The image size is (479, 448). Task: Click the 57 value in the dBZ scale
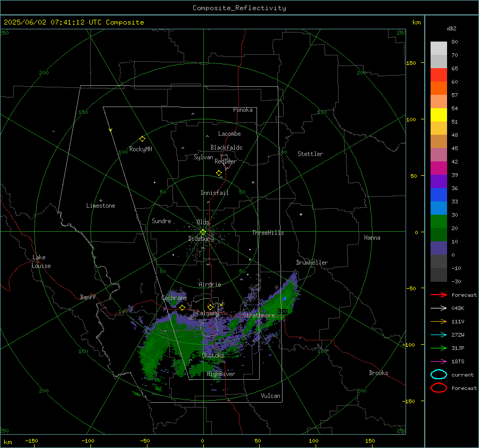point(455,95)
